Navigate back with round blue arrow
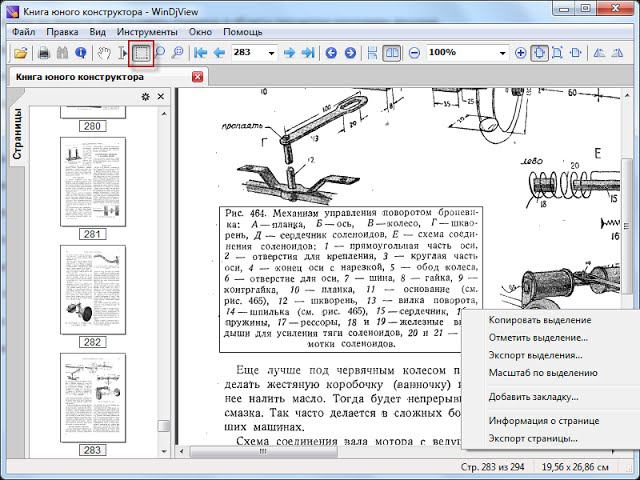The height and width of the screenshot is (480, 640). click(331, 53)
